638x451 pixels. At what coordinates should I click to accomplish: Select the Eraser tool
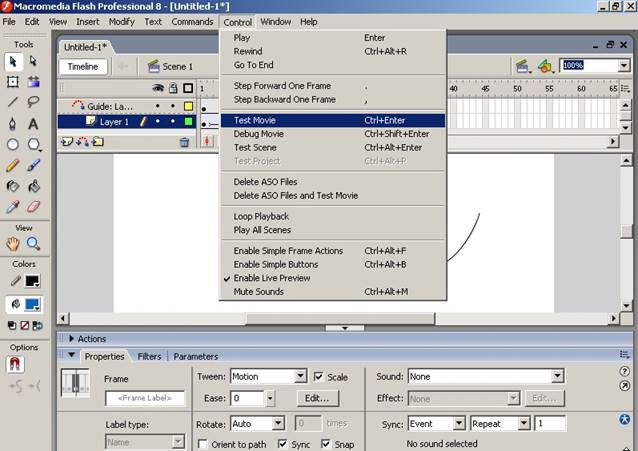click(33, 207)
